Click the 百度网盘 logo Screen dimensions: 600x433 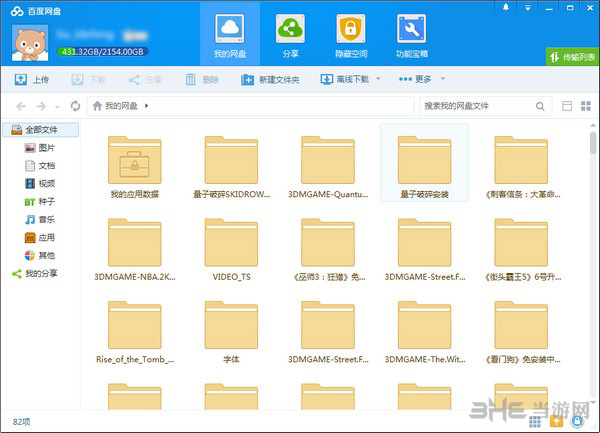point(36,11)
